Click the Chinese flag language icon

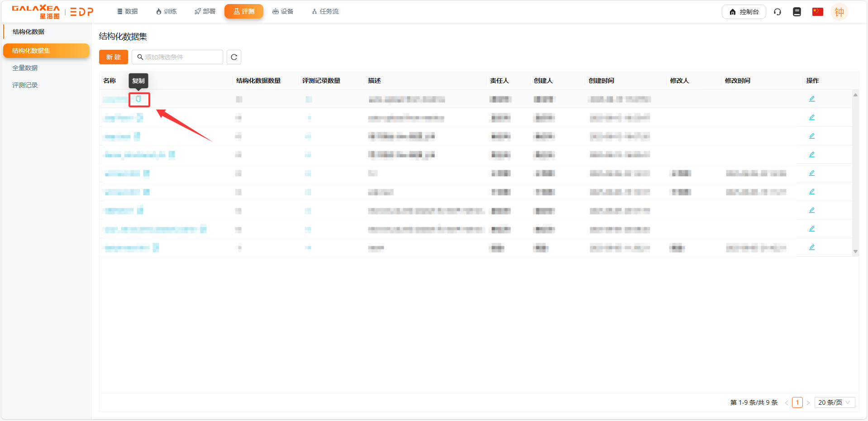pos(817,12)
